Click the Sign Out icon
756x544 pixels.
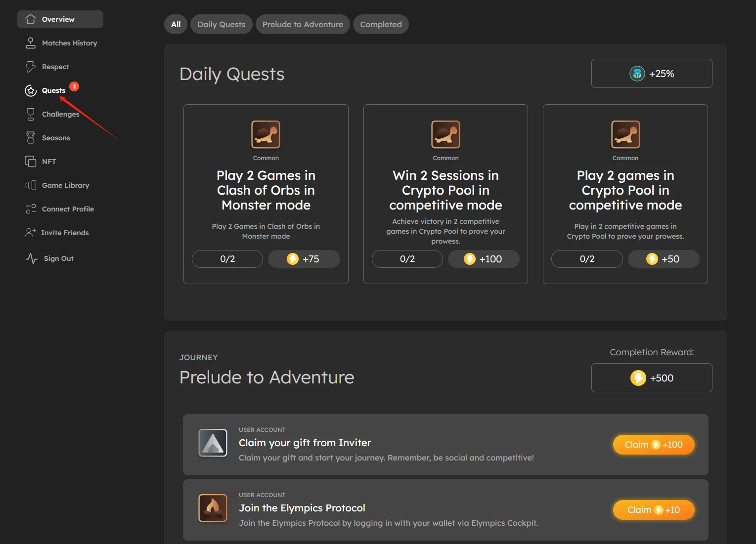pyautogui.click(x=31, y=258)
